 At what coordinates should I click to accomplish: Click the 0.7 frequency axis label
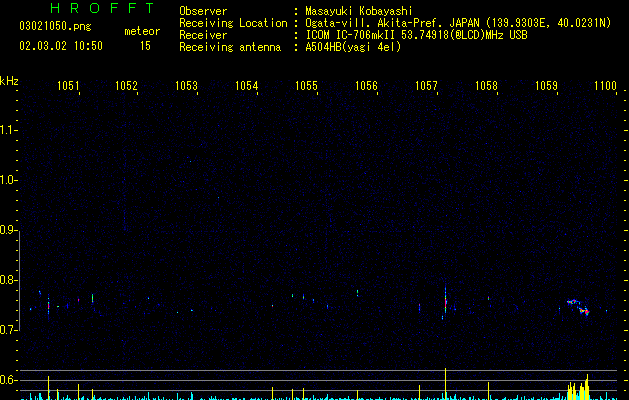(8, 330)
